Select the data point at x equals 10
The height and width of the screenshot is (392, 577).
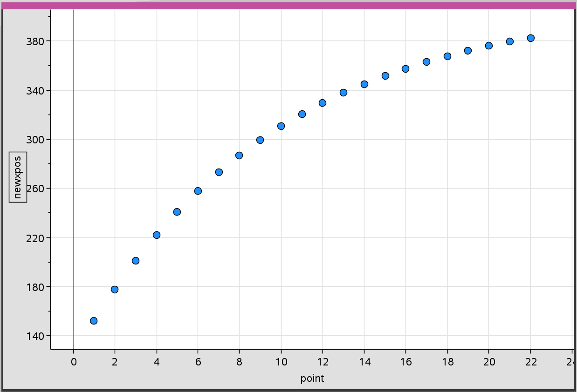[x=281, y=126]
